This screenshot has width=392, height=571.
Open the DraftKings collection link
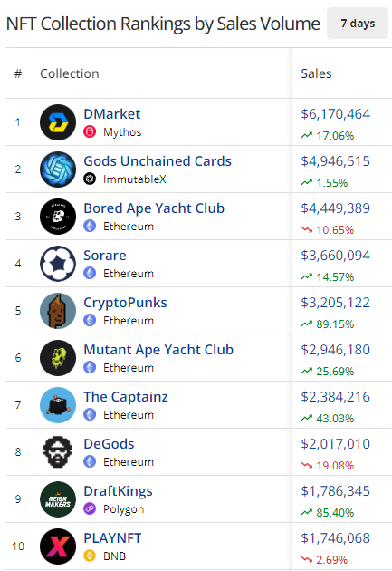[119, 491]
